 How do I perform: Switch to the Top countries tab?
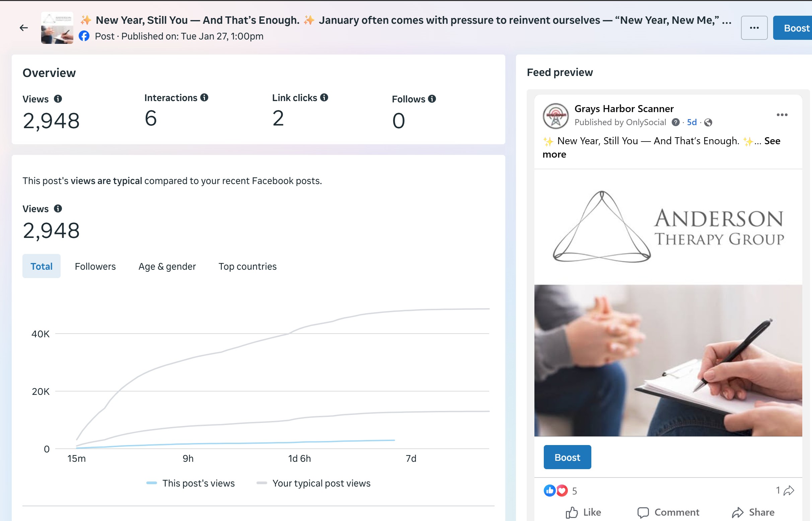pyautogui.click(x=247, y=266)
